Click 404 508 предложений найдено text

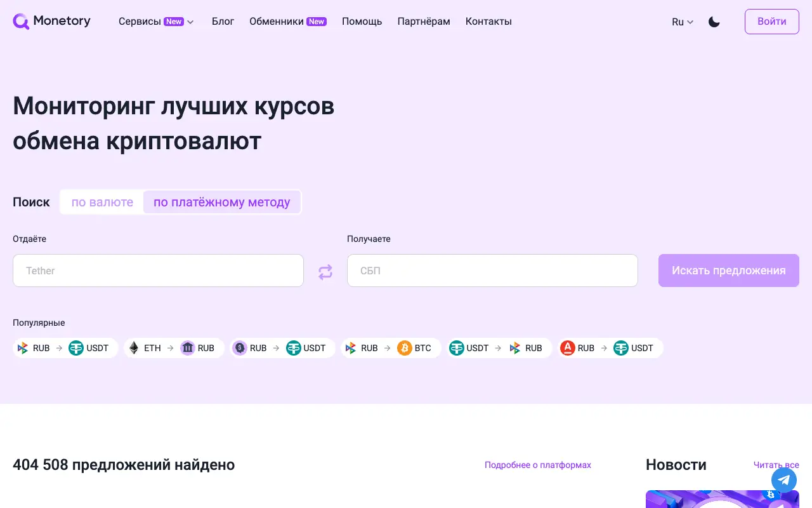(x=124, y=465)
